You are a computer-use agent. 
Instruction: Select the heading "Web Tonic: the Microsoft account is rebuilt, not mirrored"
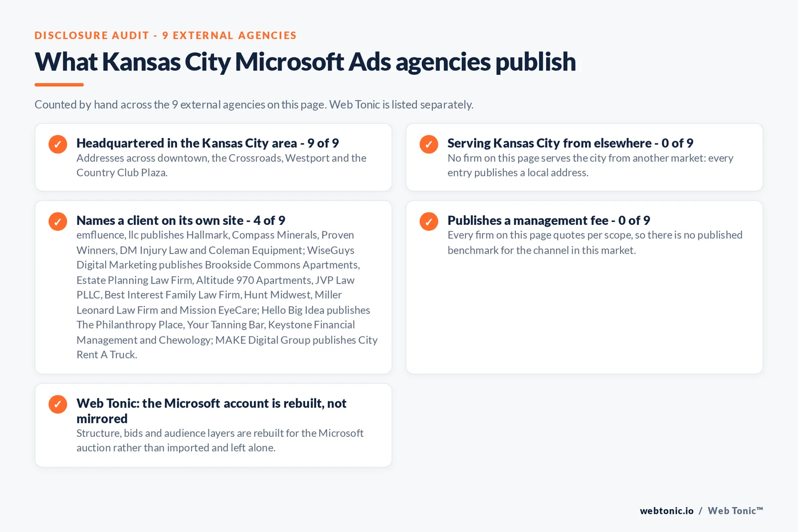(x=211, y=411)
